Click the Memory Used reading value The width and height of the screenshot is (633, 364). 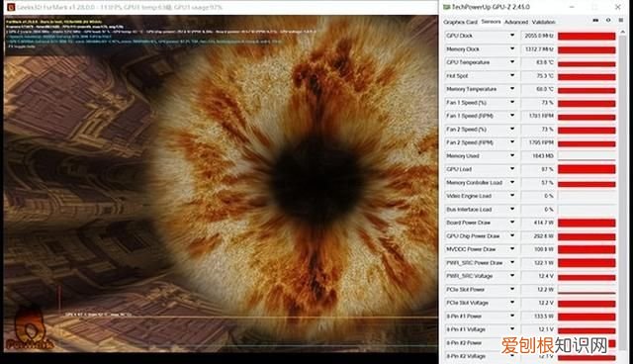(x=538, y=155)
